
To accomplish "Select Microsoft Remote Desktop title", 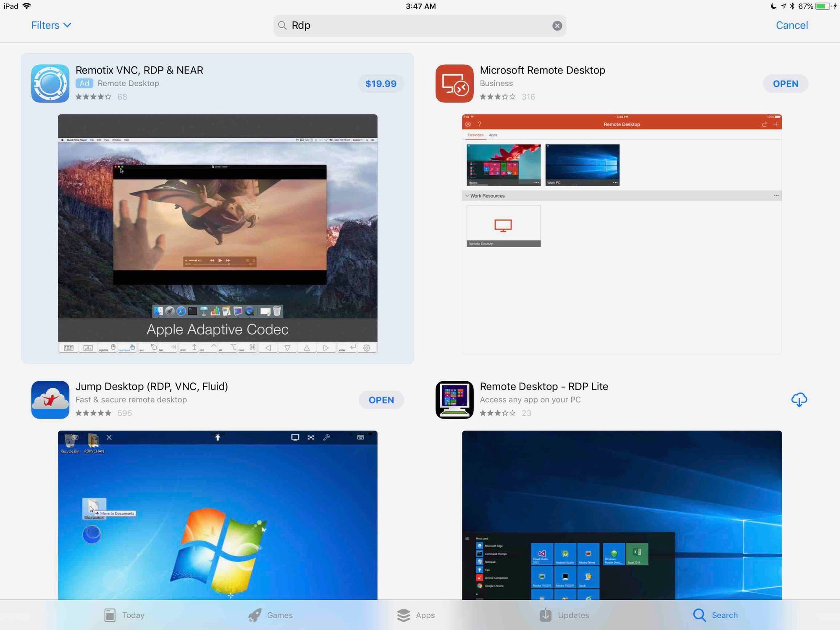I will click(543, 70).
